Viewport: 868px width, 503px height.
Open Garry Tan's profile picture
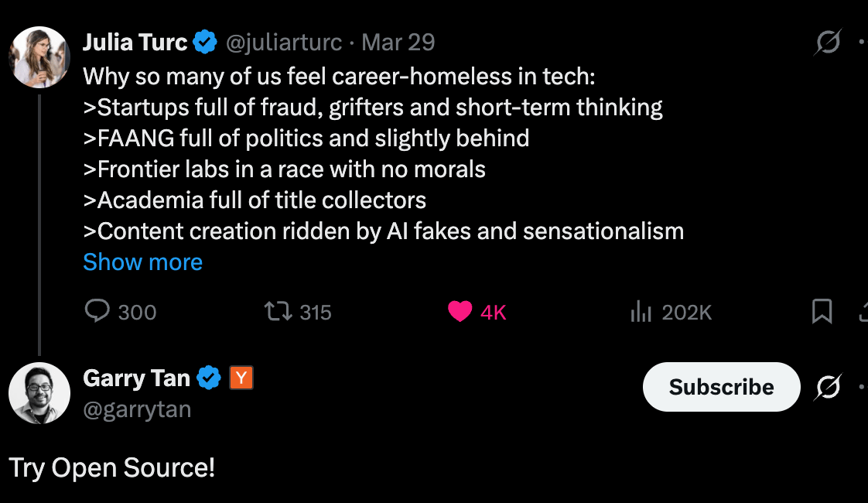39,393
